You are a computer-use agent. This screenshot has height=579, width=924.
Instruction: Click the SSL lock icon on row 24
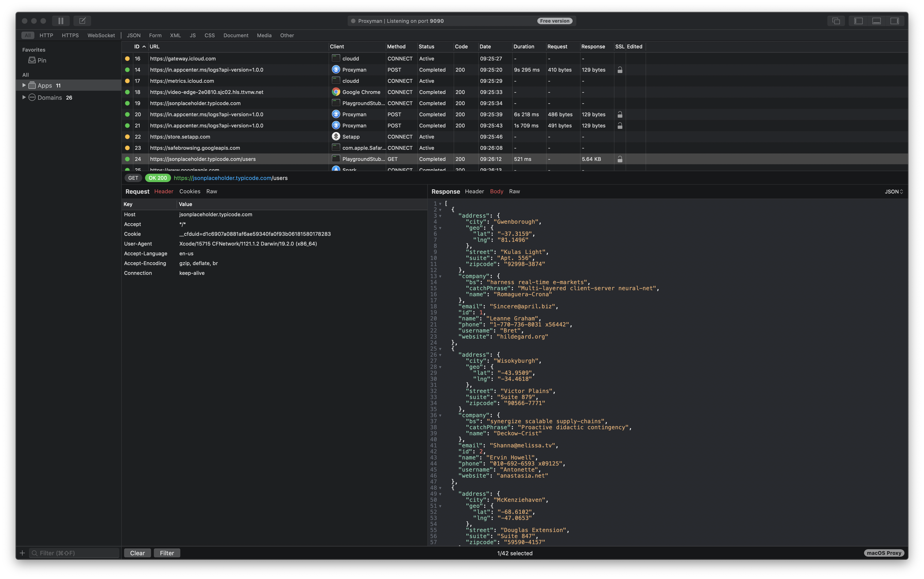coord(620,159)
